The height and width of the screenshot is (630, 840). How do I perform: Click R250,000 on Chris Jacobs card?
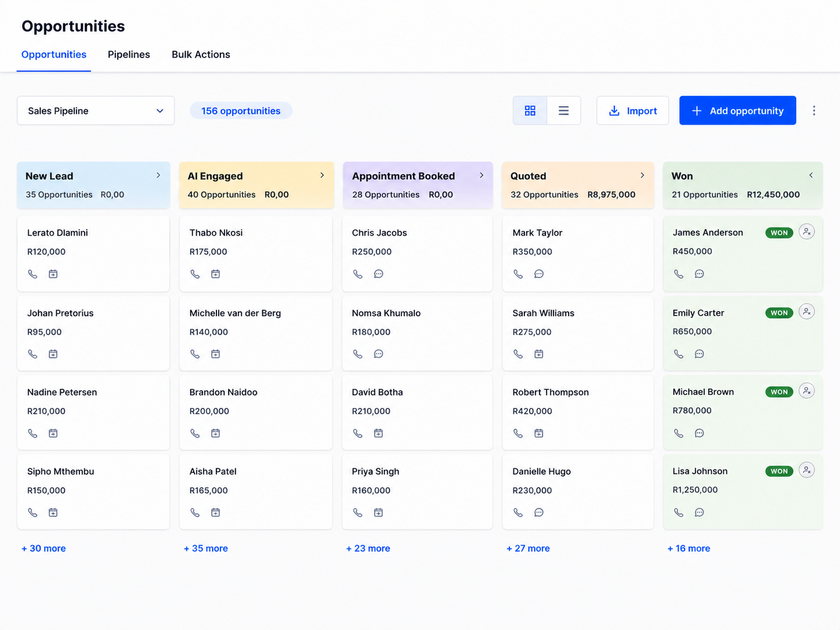372,252
